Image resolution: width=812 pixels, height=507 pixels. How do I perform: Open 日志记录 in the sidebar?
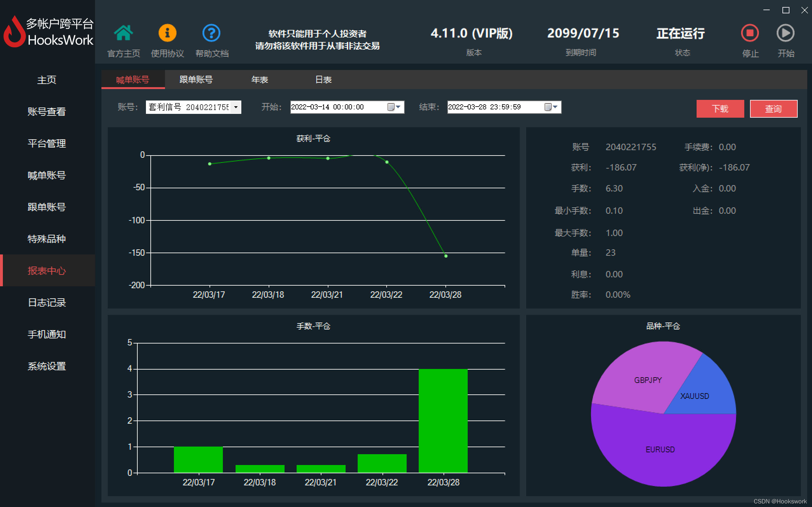point(47,302)
